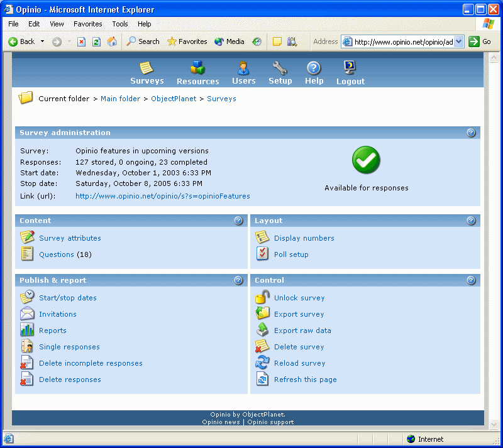Viewport: 503px width, 448px height.
Task: Open the Surveys breadcrumb link
Action: coord(221,99)
